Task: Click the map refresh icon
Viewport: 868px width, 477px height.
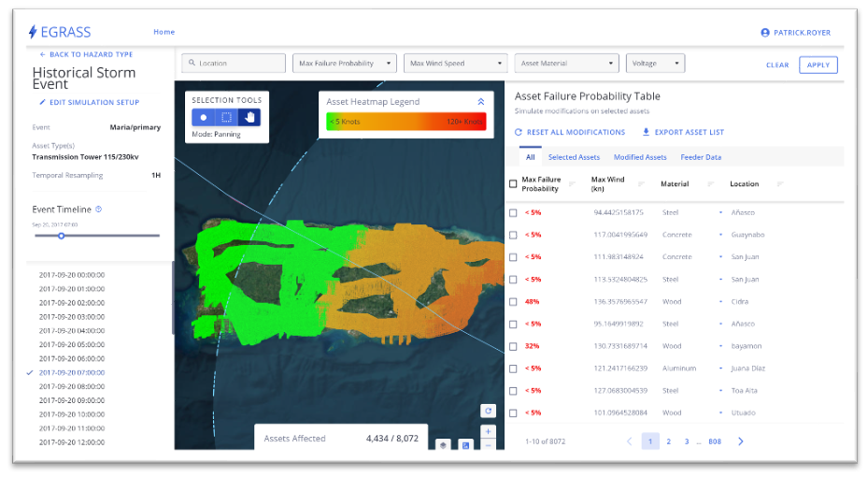Action: coord(489,412)
